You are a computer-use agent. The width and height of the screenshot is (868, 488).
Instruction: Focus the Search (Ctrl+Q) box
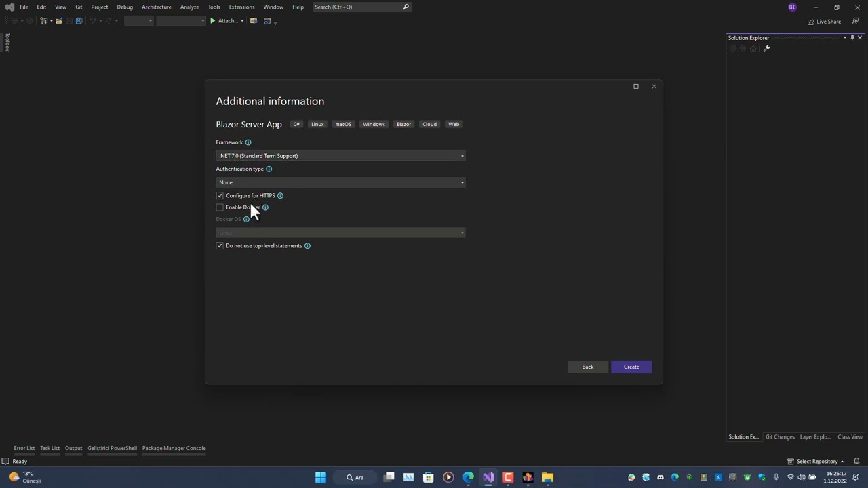[x=362, y=7]
